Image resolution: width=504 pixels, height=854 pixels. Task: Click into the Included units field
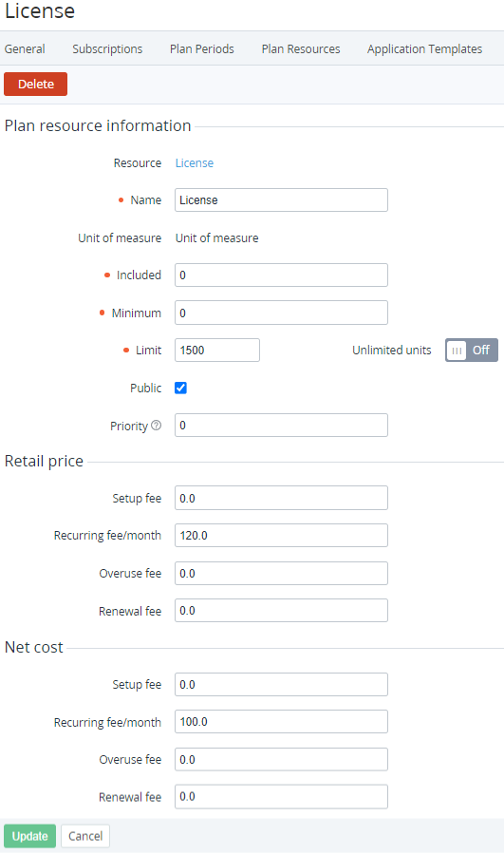281,275
